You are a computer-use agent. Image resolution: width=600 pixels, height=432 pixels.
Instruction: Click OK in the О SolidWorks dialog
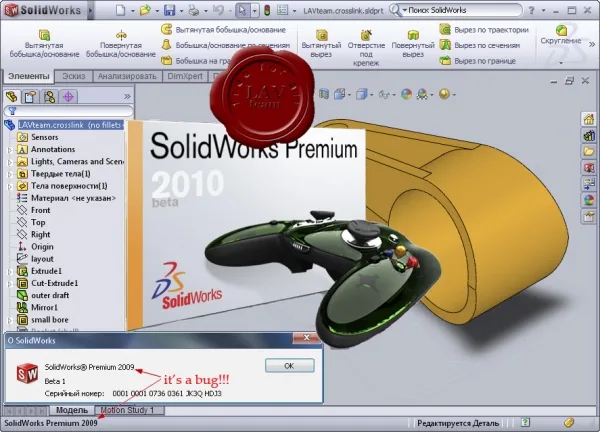pyautogui.click(x=290, y=366)
